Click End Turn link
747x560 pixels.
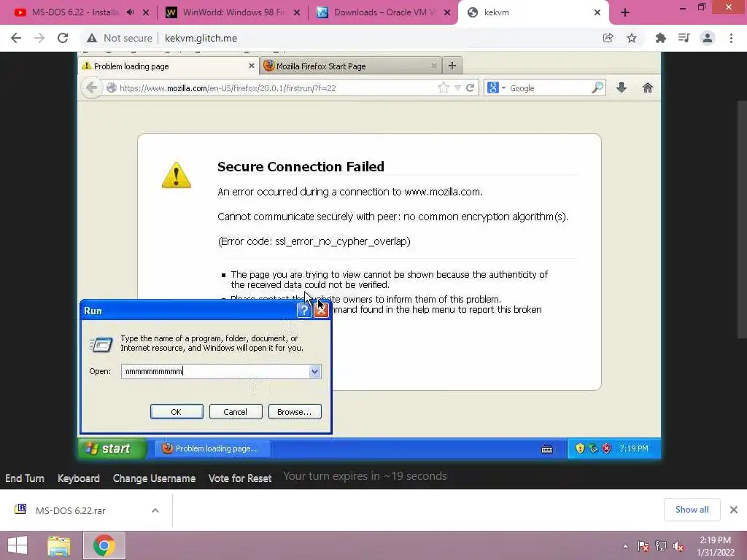coord(25,478)
